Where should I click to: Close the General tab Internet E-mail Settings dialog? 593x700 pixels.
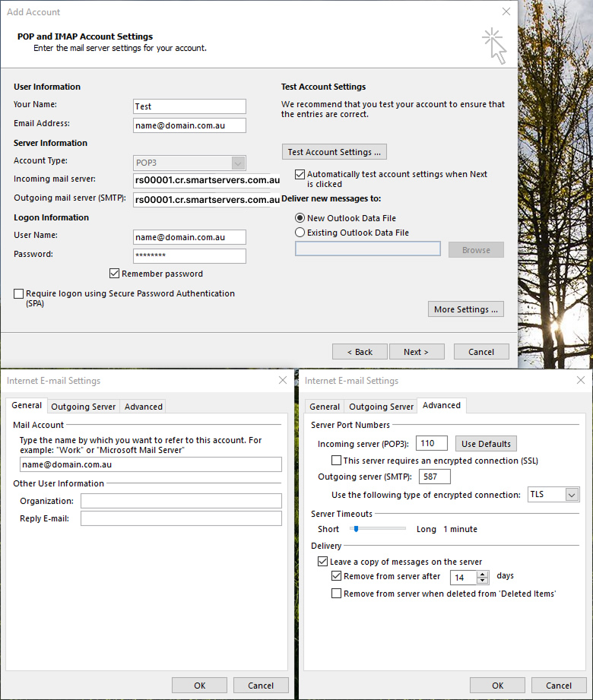tap(283, 380)
